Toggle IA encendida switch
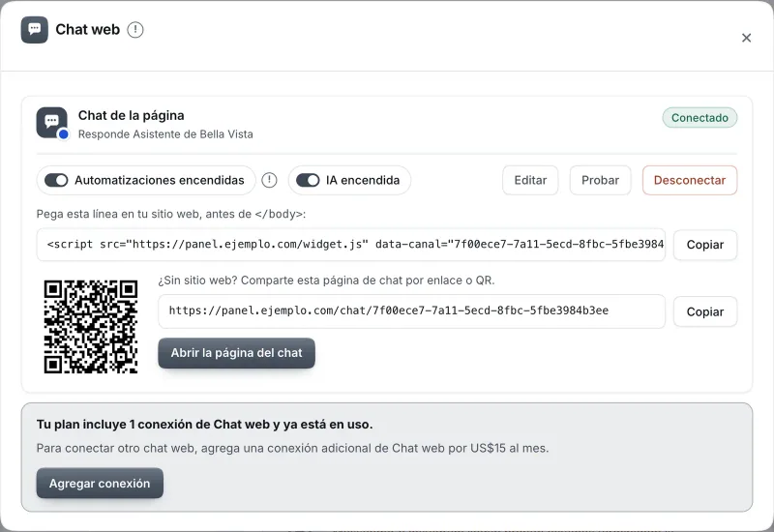This screenshot has height=532, width=774. (x=308, y=180)
